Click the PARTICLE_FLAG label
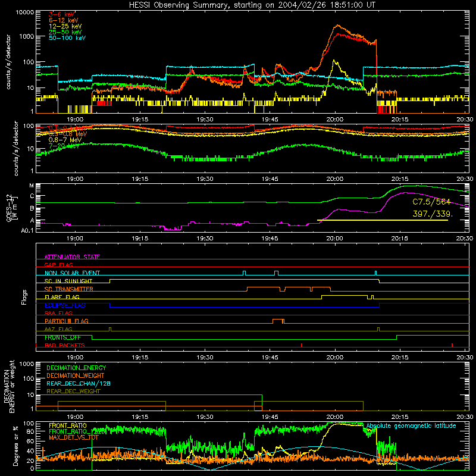This screenshot has width=476, height=476. pyautogui.click(x=67, y=321)
